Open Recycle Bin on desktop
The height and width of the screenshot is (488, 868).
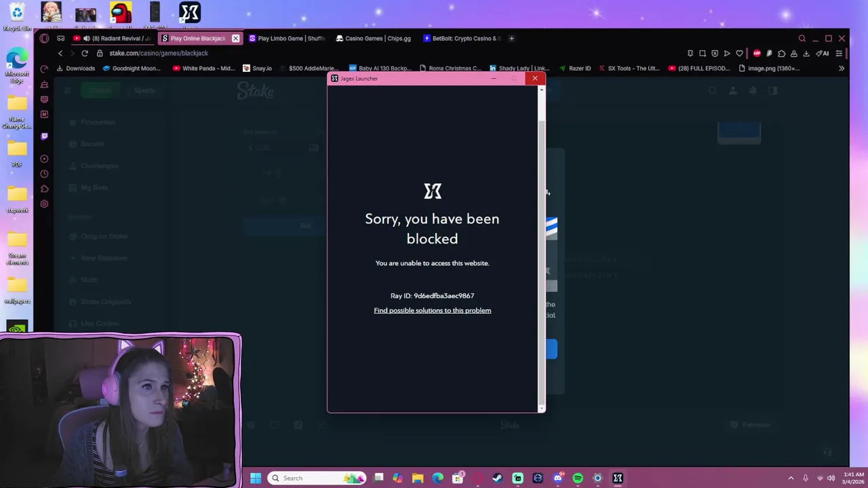17,16
